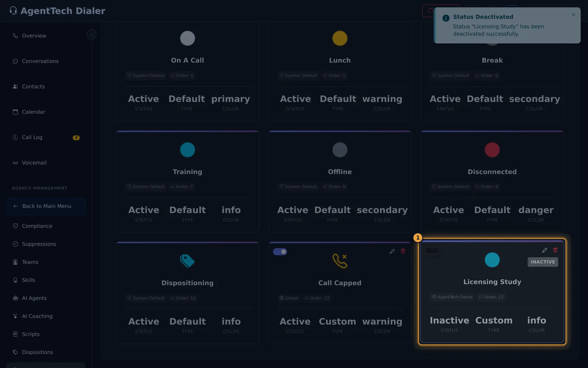
Task: Close the Status Deactivated notification
Action: 573,15
